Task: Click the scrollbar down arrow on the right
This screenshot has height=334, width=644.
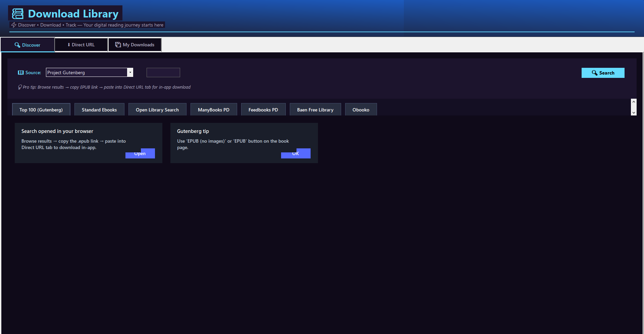Action: [x=634, y=113]
